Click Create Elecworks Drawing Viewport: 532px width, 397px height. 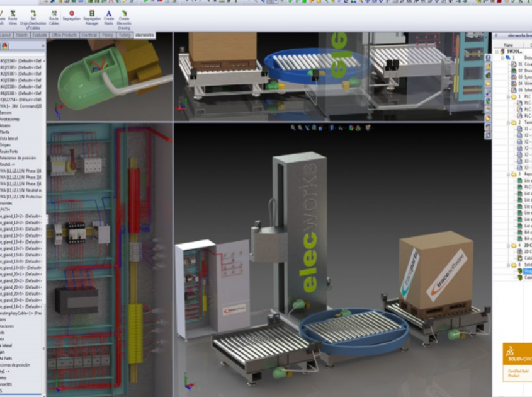pyautogui.click(x=124, y=20)
